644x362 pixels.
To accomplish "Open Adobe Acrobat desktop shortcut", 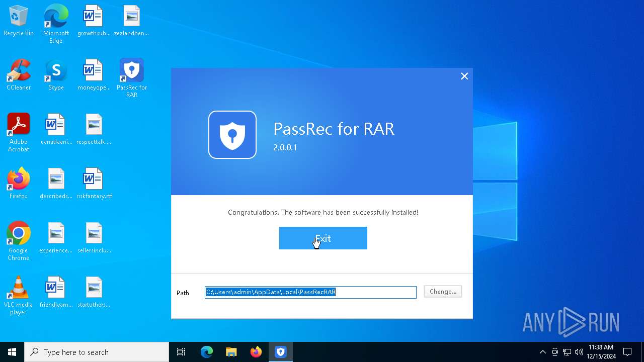I will 19,133.
